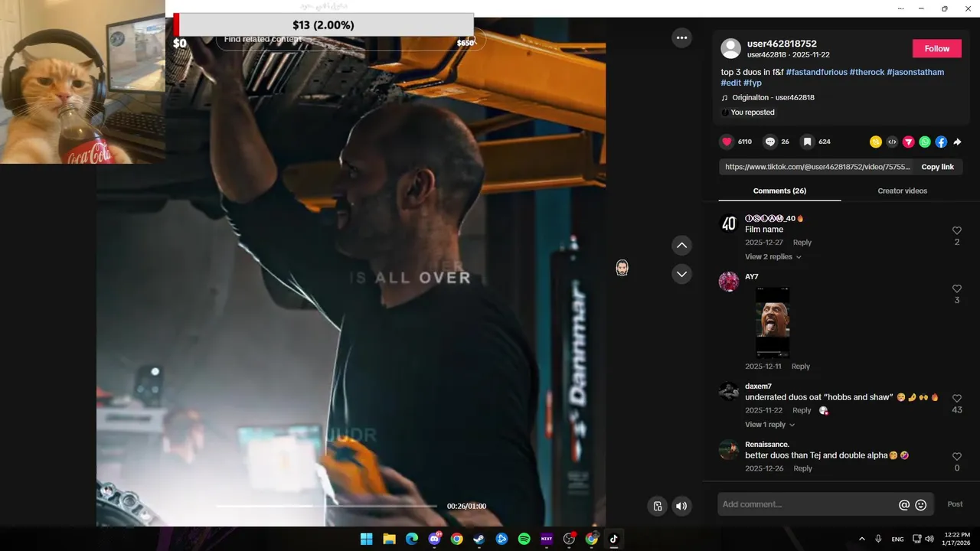Go to next video with down arrow
The width and height of the screenshot is (980, 551).
681,274
